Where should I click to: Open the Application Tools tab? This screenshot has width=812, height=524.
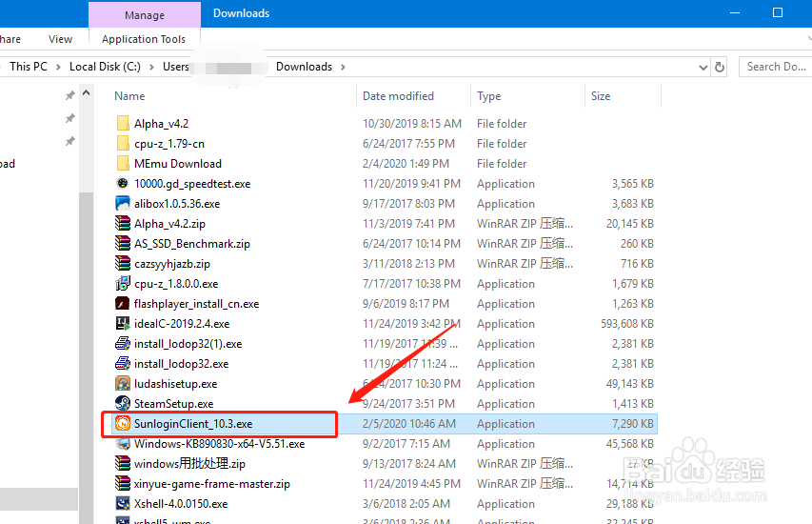[x=144, y=39]
